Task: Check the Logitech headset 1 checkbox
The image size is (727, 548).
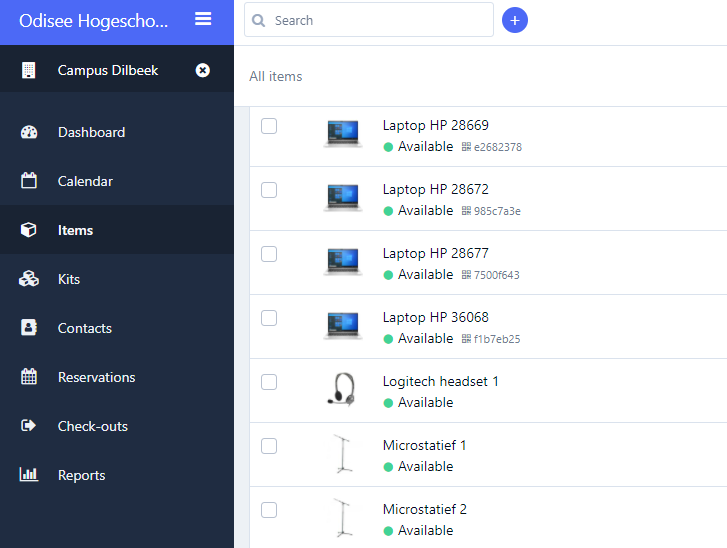Action: click(269, 382)
